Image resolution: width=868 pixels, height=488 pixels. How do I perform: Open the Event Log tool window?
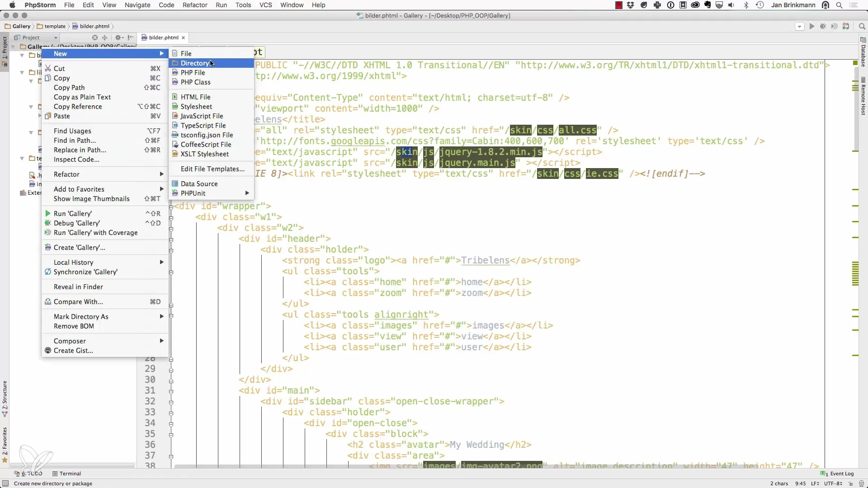tap(837, 474)
